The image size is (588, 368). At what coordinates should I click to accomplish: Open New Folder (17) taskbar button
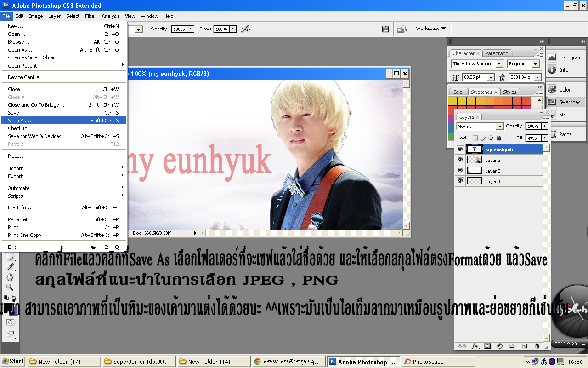(63, 362)
